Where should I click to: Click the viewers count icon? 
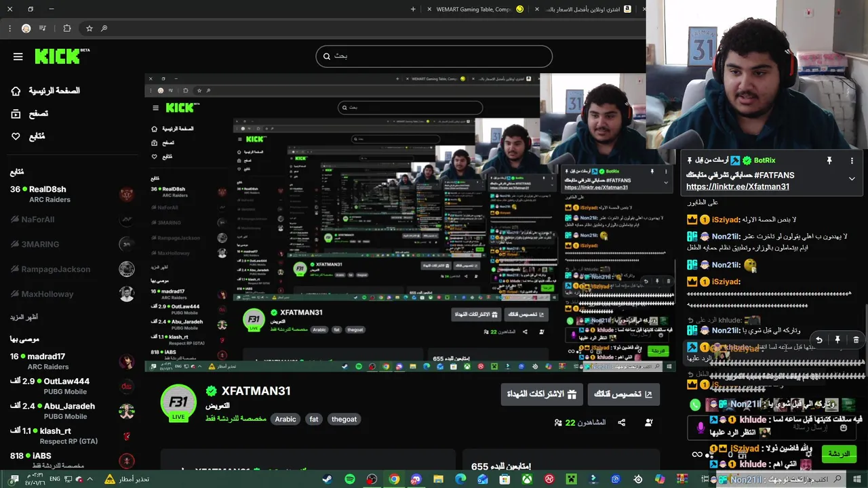[558, 423]
